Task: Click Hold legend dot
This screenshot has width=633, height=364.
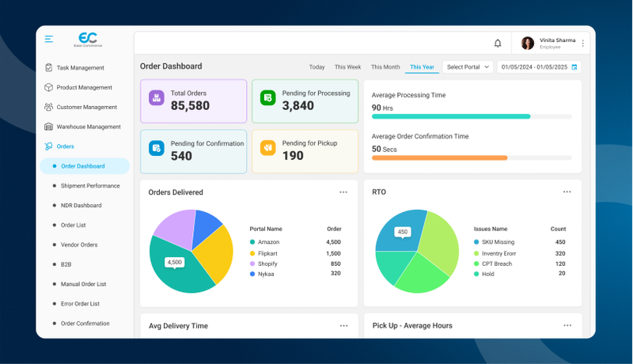Action: [x=476, y=274]
